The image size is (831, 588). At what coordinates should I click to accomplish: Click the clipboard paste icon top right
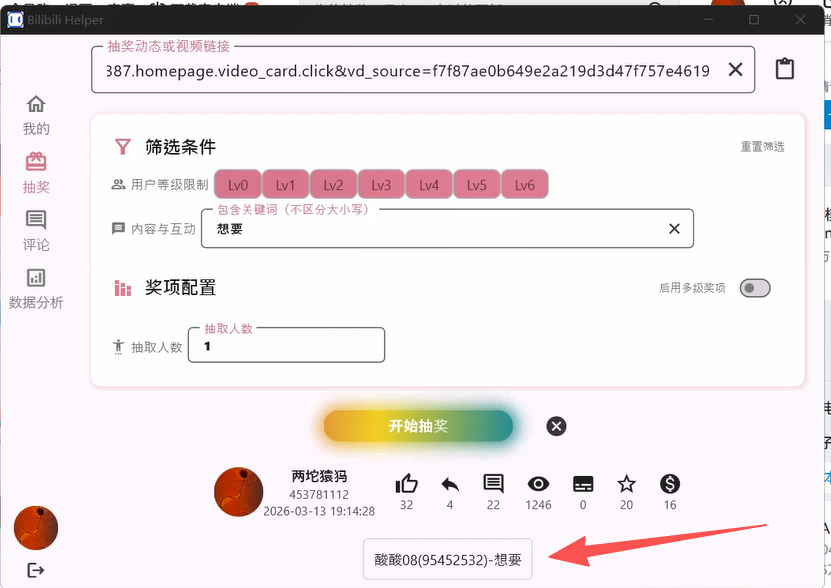coord(784,68)
